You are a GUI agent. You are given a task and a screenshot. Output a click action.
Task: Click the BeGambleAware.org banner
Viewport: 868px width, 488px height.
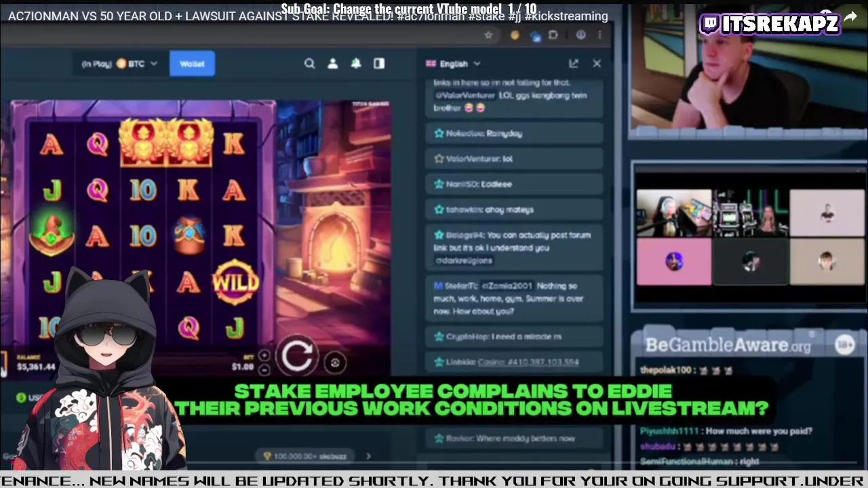[728, 345]
